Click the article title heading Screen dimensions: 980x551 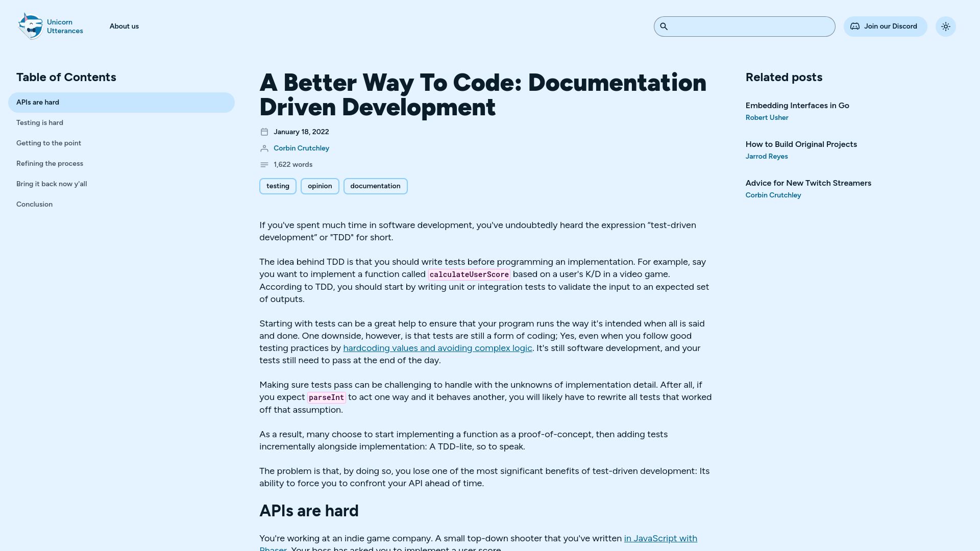pyautogui.click(x=483, y=95)
